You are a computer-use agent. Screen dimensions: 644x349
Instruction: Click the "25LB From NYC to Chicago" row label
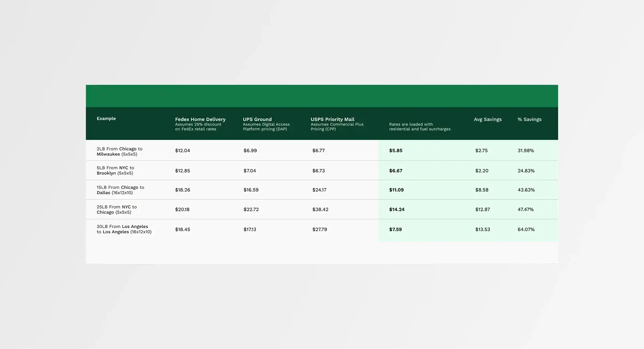[117, 209]
